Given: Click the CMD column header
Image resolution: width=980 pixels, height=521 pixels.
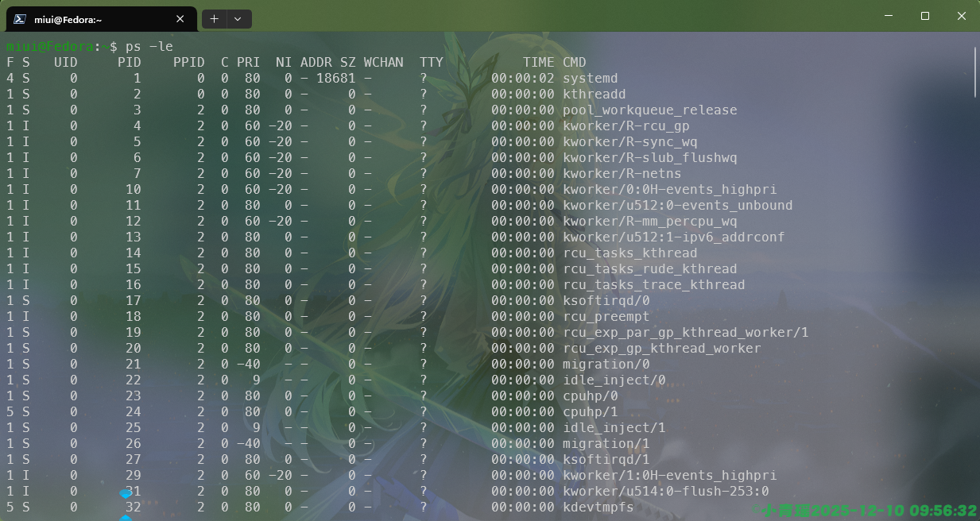Looking at the screenshot, I should click(575, 62).
